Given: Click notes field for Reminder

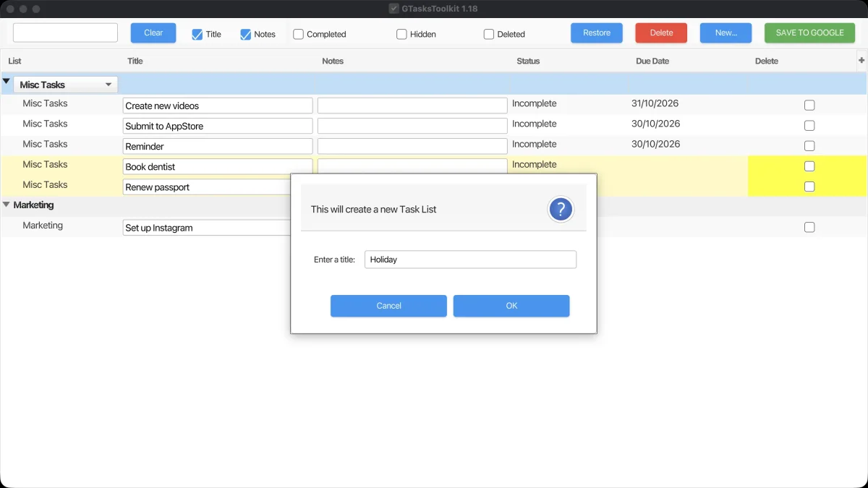Looking at the screenshot, I should pos(412,146).
